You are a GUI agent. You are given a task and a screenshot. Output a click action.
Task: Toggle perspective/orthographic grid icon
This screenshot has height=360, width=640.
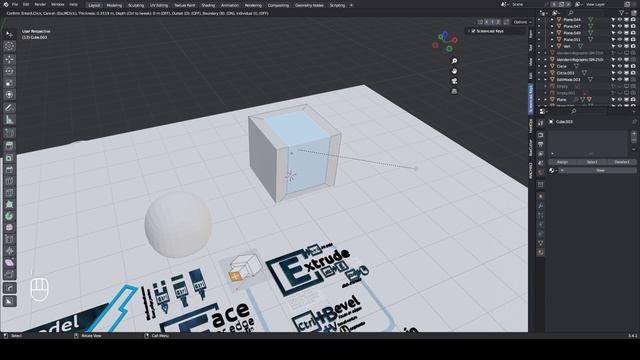(x=454, y=91)
